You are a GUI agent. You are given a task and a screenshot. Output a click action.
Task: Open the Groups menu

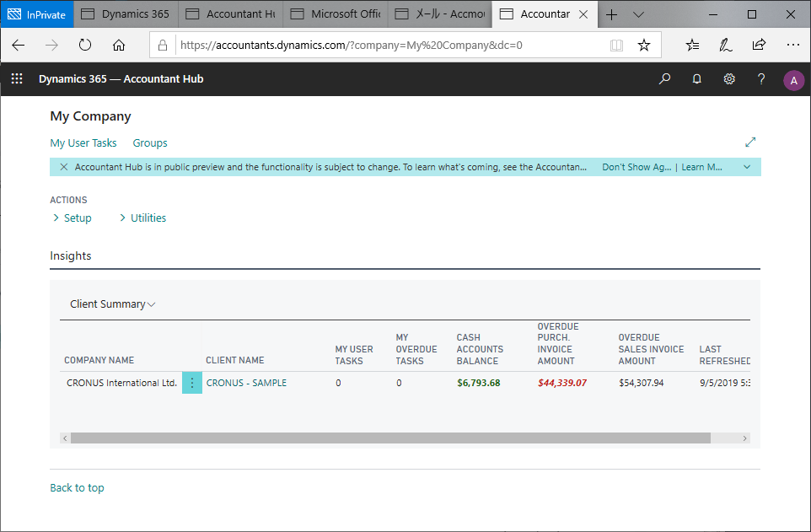(150, 142)
